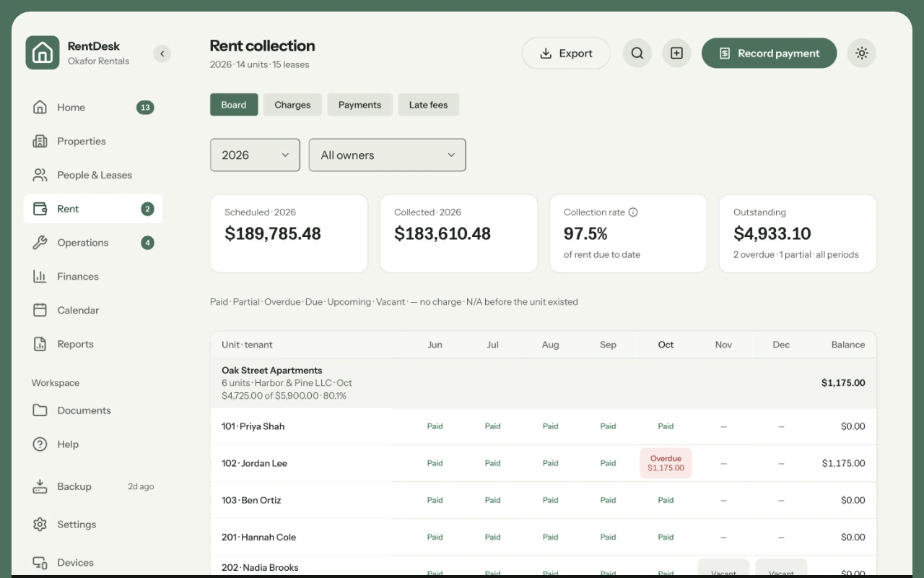Open the 2026 year dropdown
Screen dimensions: 924x578
pos(255,155)
